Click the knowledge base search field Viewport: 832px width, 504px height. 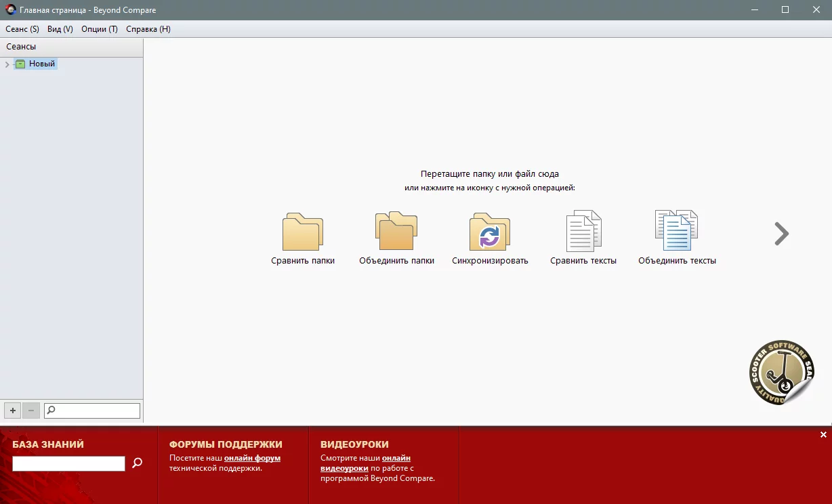(68, 463)
